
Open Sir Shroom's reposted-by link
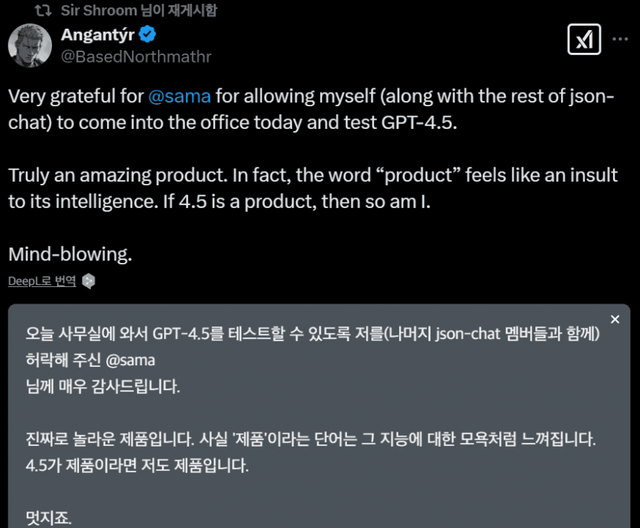tap(138, 10)
